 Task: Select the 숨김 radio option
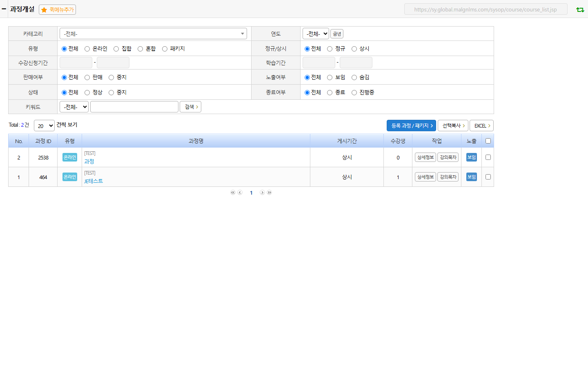(354, 78)
